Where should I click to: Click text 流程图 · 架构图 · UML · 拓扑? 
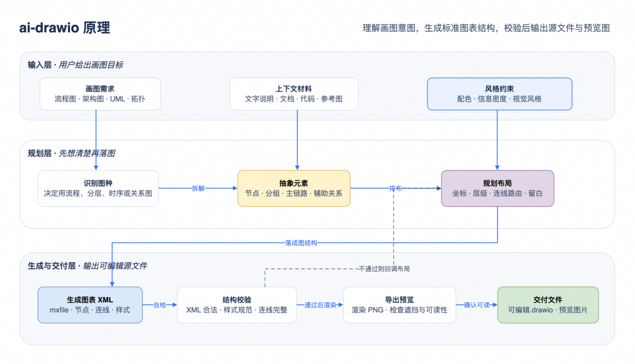[100, 99]
